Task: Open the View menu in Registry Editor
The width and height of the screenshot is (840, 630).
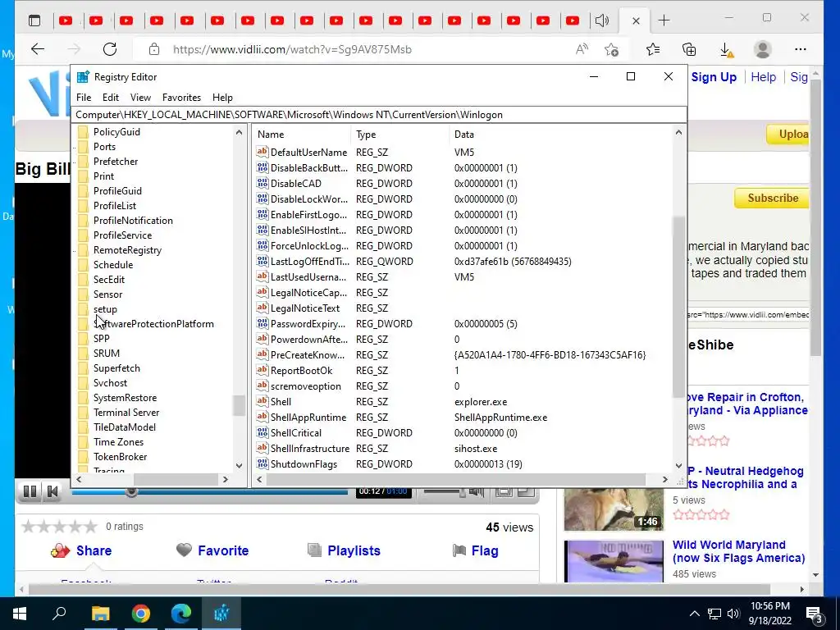Action: (x=140, y=98)
